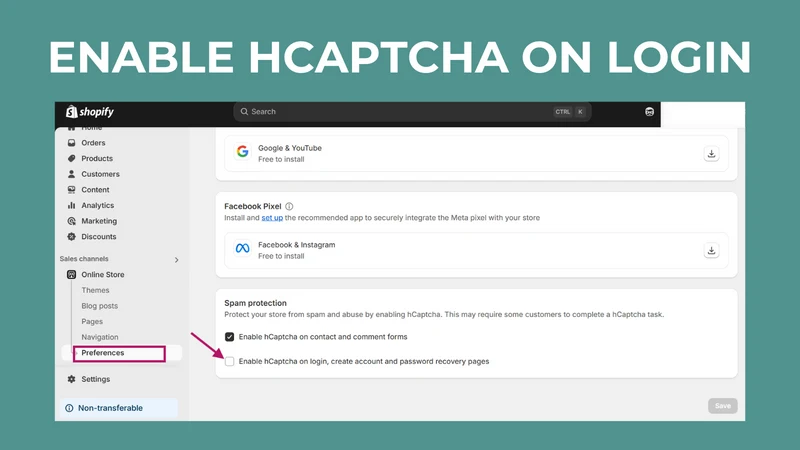
Task: Open Blog posts under Online Store
Action: coord(99,306)
